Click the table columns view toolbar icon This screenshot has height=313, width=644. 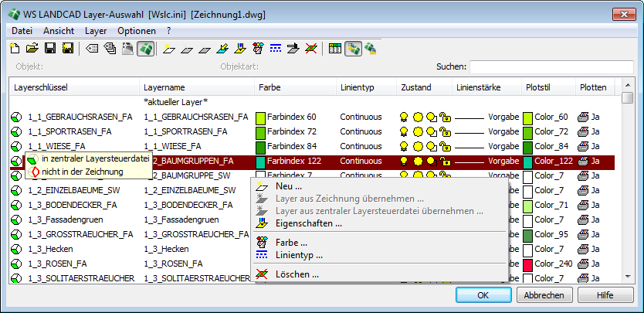[x=335, y=49]
